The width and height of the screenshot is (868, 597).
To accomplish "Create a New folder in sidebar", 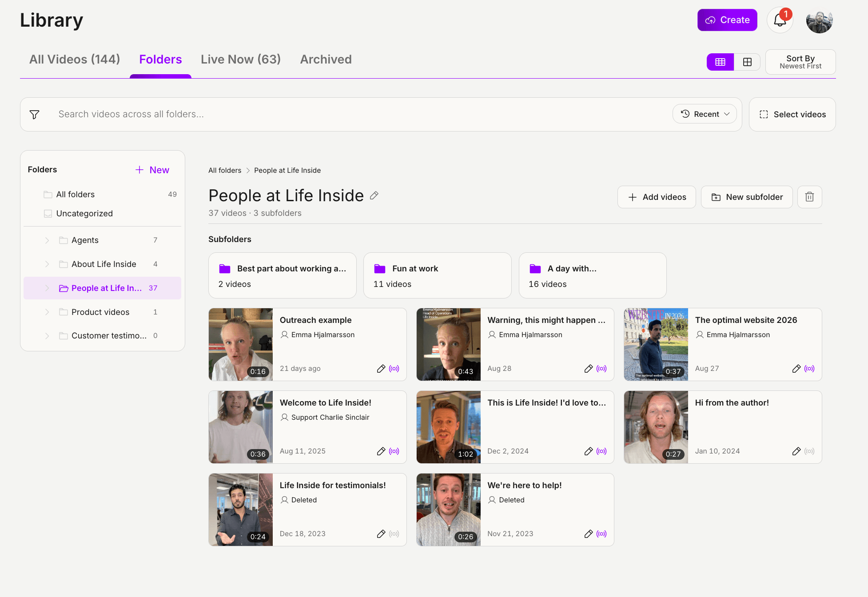I will [152, 170].
